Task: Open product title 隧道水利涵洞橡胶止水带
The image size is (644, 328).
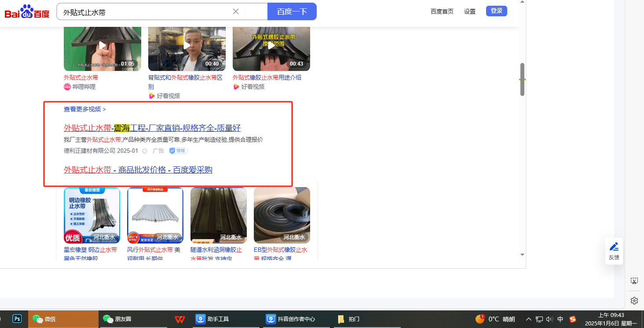Action: tap(216, 254)
